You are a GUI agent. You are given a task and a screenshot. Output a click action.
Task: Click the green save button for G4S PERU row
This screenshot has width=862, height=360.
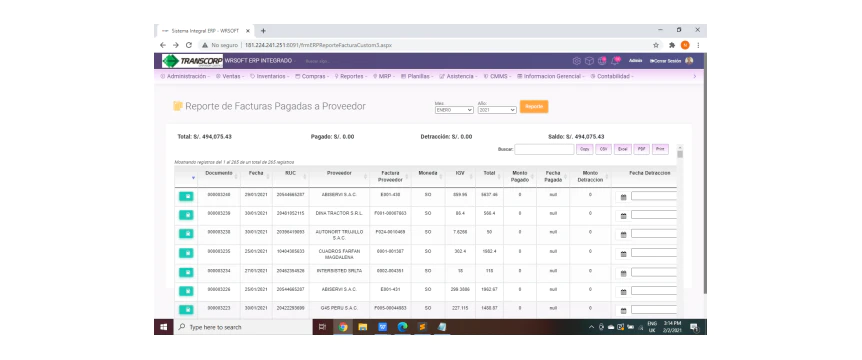click(x=186, y=309)
